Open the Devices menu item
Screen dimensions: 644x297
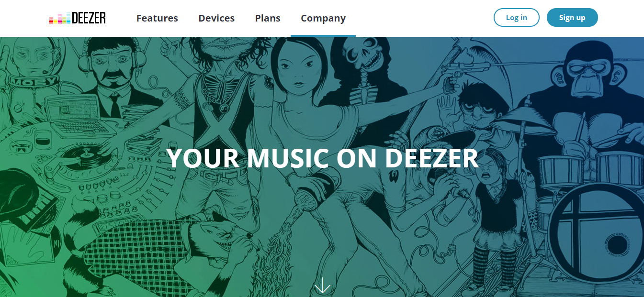tap(216, 18)
